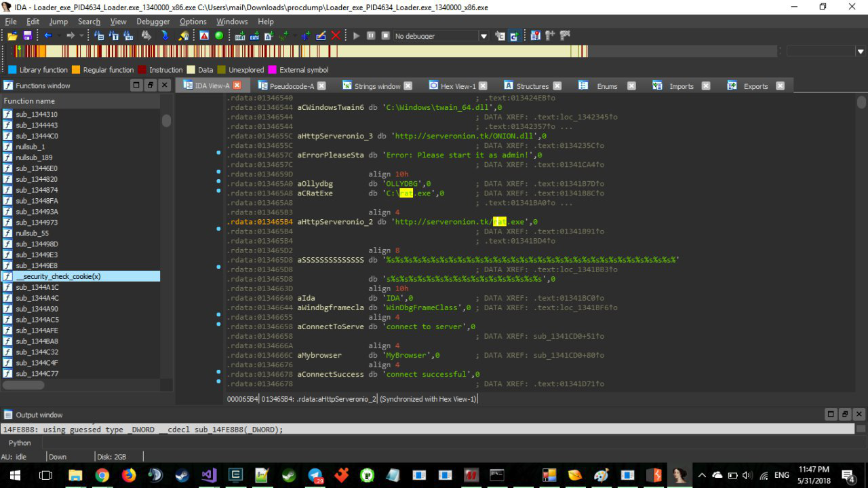Switch to the Strings window tab
Screen dimensions: 868x488
pyautogui.click(x=376, y=86)
